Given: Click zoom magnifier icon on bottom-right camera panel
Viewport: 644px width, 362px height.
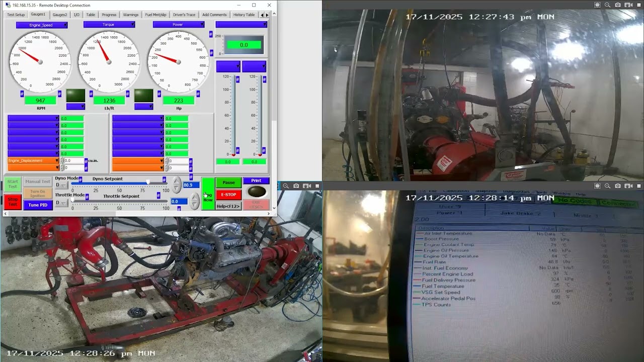Looking at the screenshot, I should coord(608,186).
